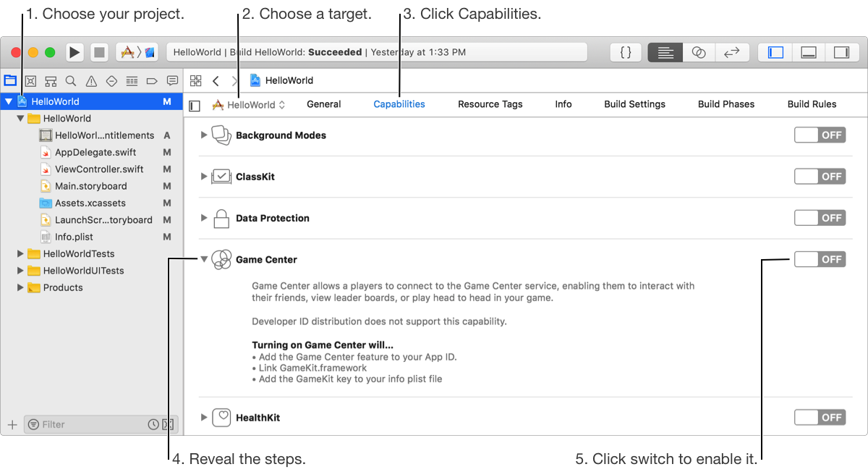The image size is (868, 472).
Task: Turn on the Game Center switch
Action: point(820,259)
